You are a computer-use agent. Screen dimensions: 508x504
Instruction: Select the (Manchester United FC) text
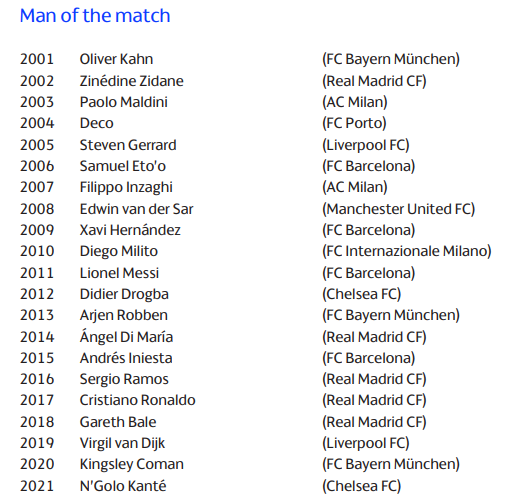398,209
